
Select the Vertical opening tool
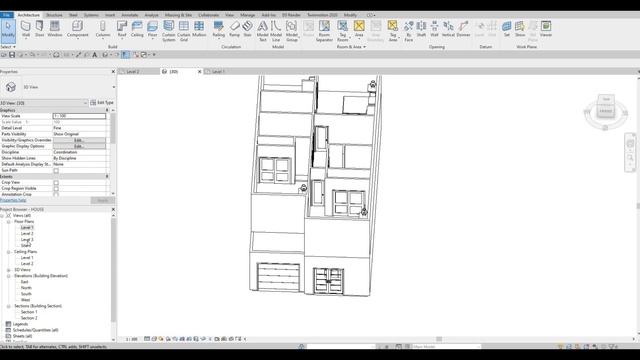point(448,29)
